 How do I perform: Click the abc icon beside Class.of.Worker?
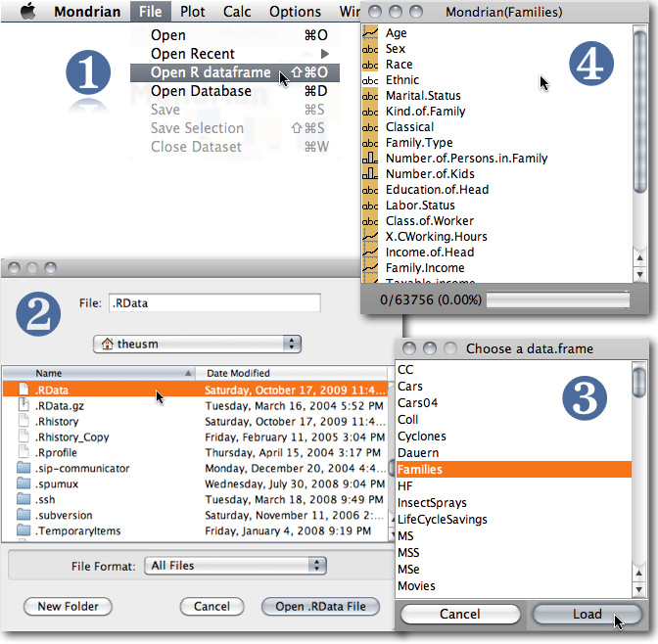(x=370, y=220)
